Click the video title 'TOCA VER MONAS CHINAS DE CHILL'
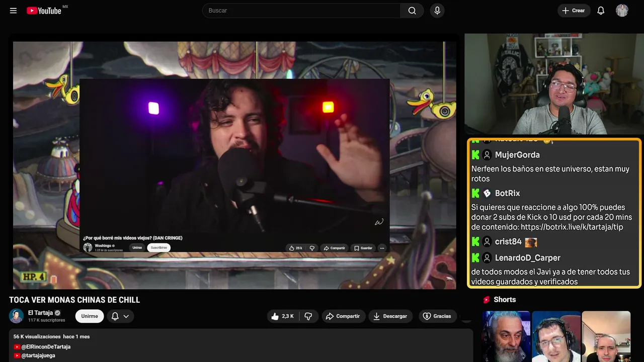Viewport: 644px width, 362px height. point(74,300)
